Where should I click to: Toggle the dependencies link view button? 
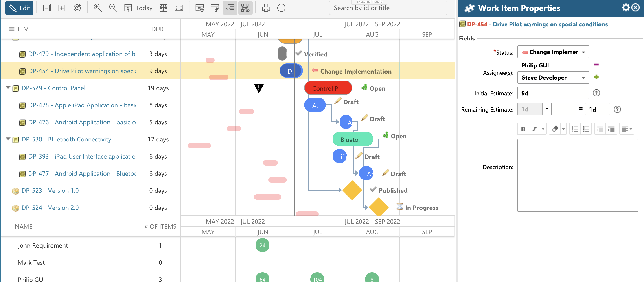245,8
